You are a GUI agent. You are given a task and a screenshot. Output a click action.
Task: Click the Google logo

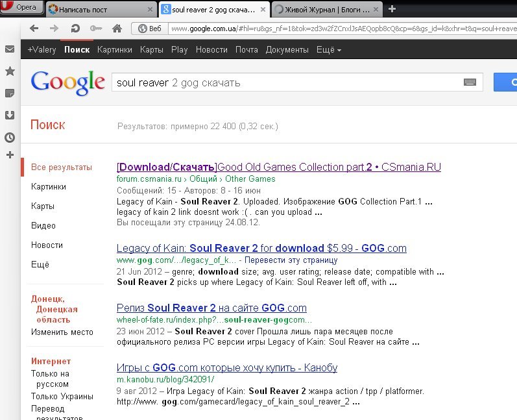click(68, 82)
